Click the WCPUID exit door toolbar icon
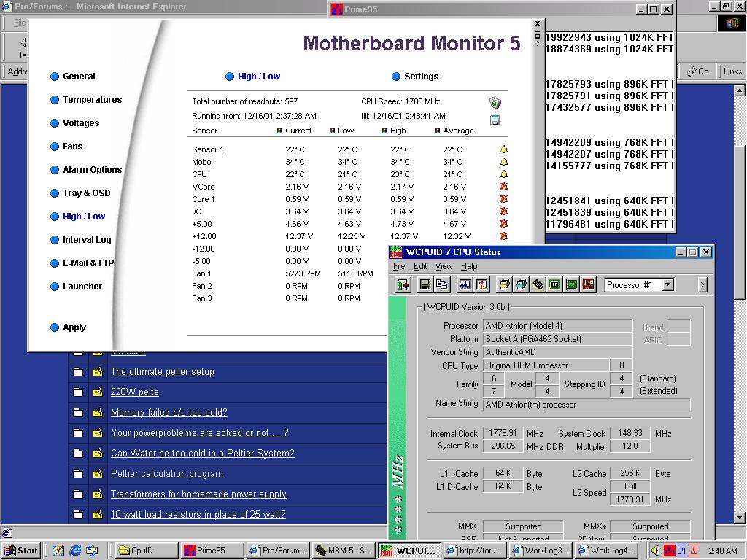 pos(403,285)
